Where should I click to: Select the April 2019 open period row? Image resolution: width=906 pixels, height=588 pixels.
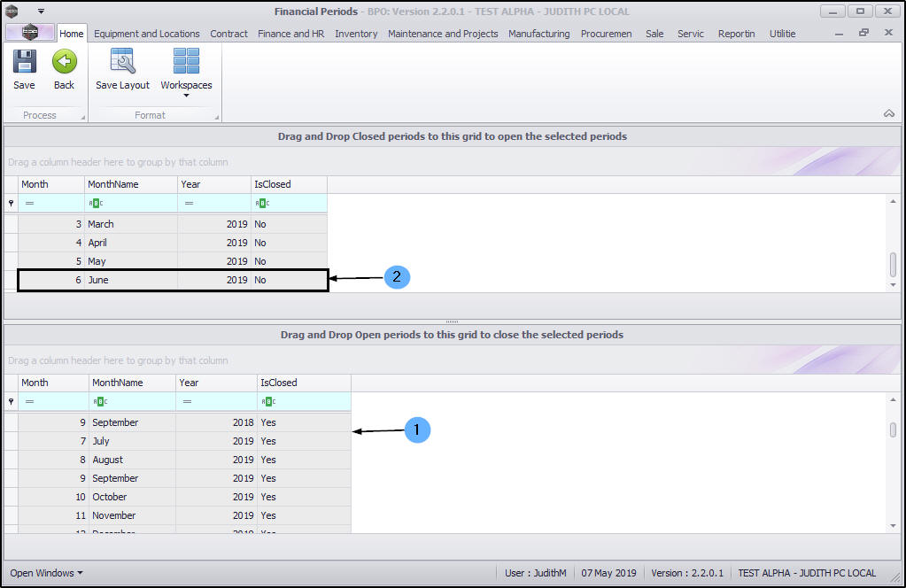(x=172, y=243)
